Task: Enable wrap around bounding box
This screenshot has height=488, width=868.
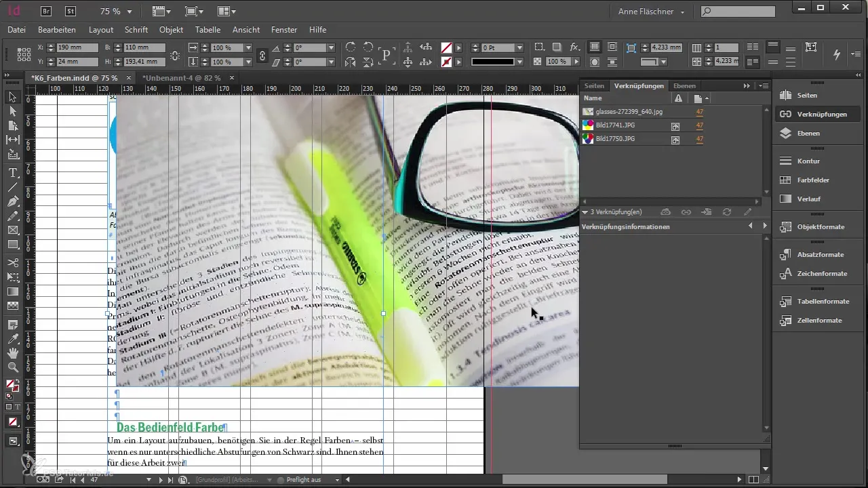Action: (612, 47)
